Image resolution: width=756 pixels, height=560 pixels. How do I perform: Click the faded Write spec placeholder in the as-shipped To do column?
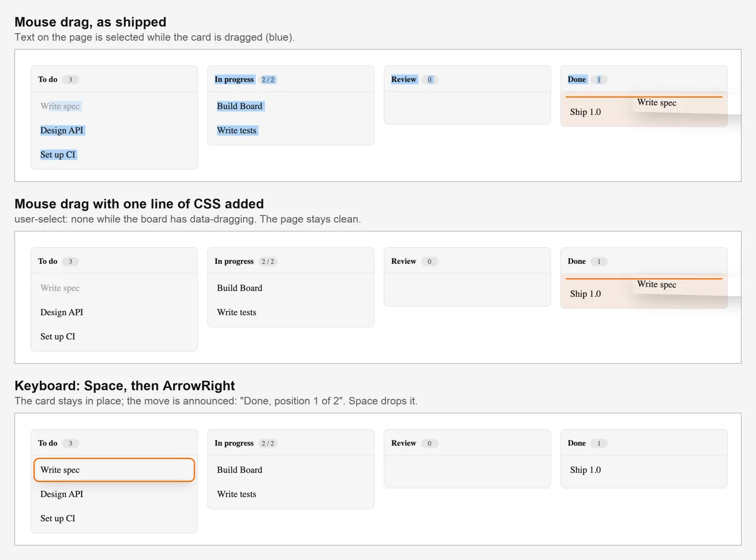click(114, 106)
